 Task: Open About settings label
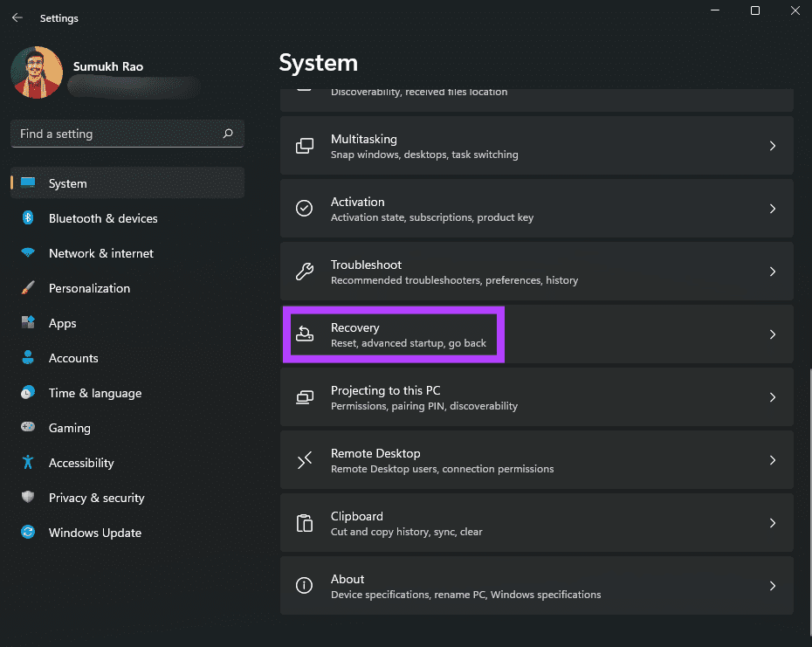(347, 579)
